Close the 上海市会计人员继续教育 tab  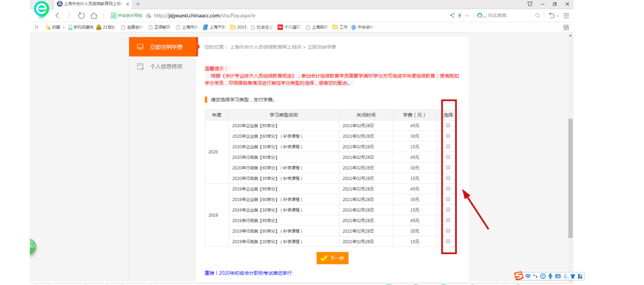pos(127,4)
